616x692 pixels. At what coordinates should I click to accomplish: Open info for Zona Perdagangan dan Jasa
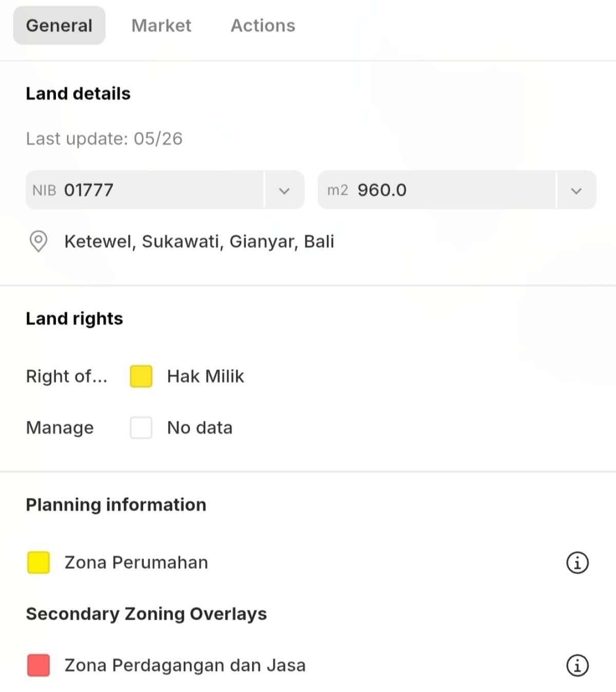coord(577,665)
